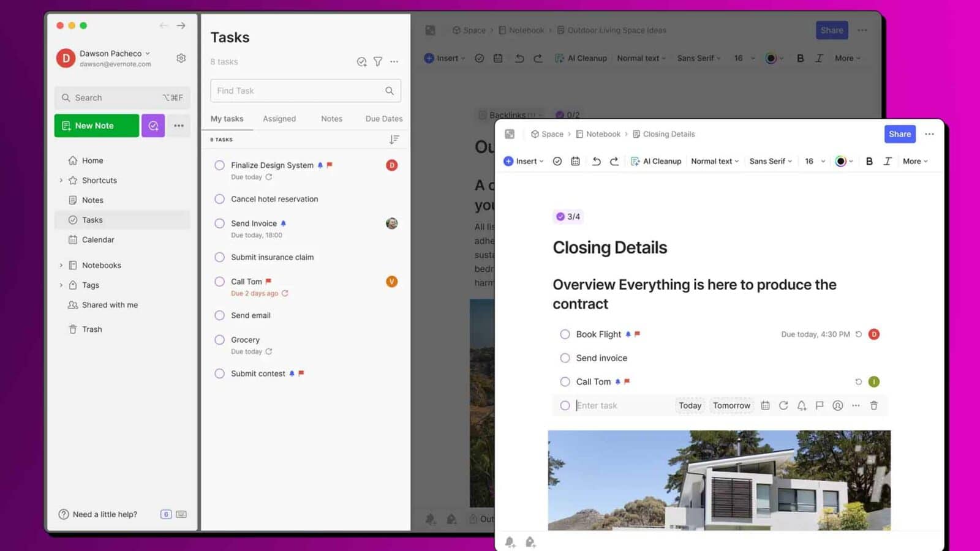Expand the Notebooks tree in sidebar

click(61, 265)
